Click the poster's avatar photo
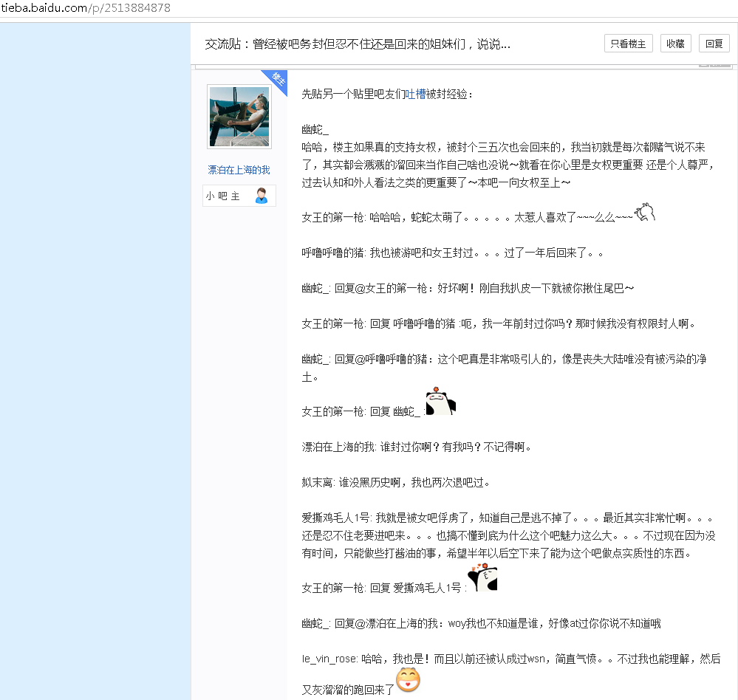The image size is (738, 700). (x=239, y=116)
